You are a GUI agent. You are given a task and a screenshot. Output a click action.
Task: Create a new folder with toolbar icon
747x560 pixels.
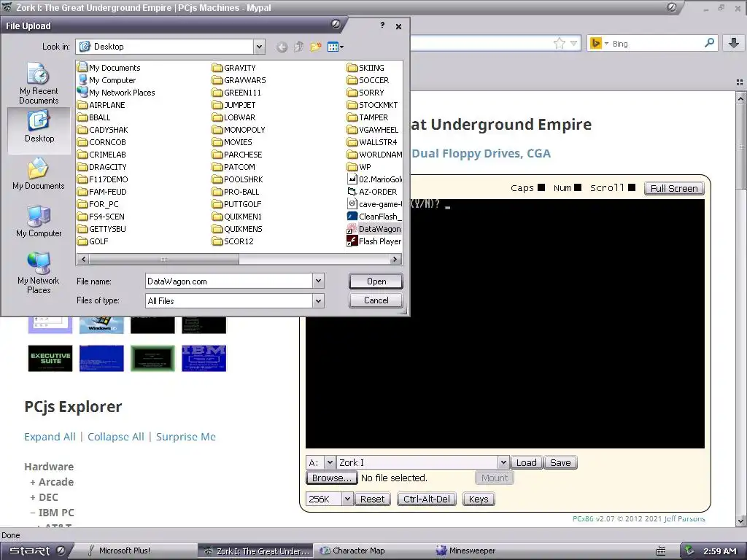click(x=315, y=47)
